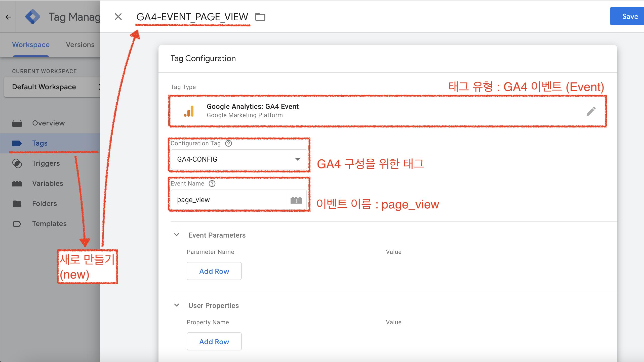Select Templates in the sidebar

click(x=49, y=223)
